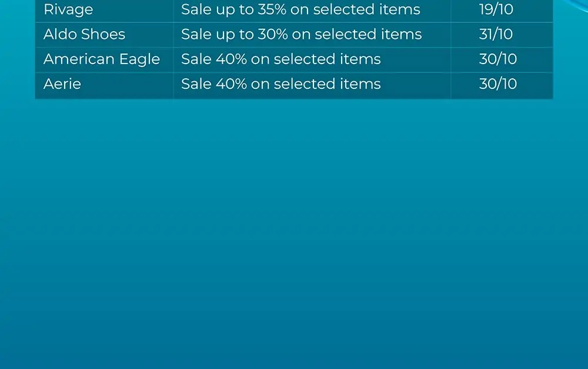Select the Aldo Shoes 30% sale text
Screen dimensions: 588x369
(x=301, y=34)
